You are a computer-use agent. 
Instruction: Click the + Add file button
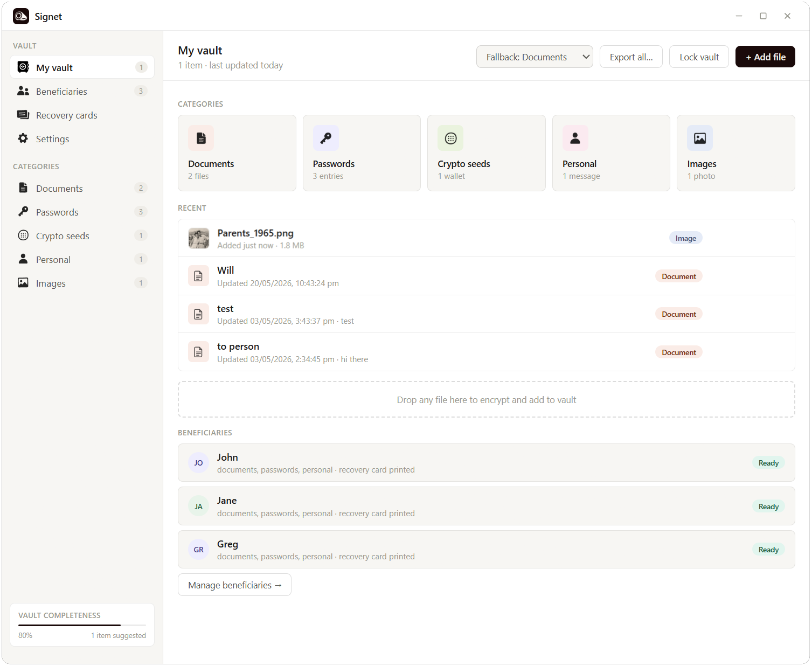[x=765, y=57]
